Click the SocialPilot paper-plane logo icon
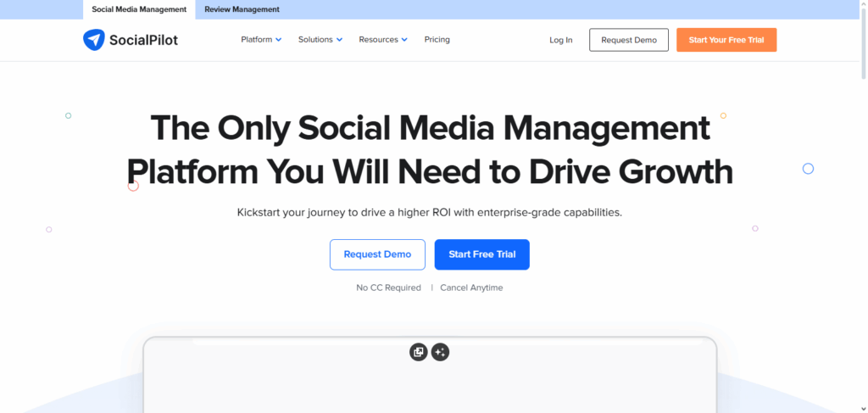The width and height of the screenshot is (868, 413). click(x=93, y=40)
